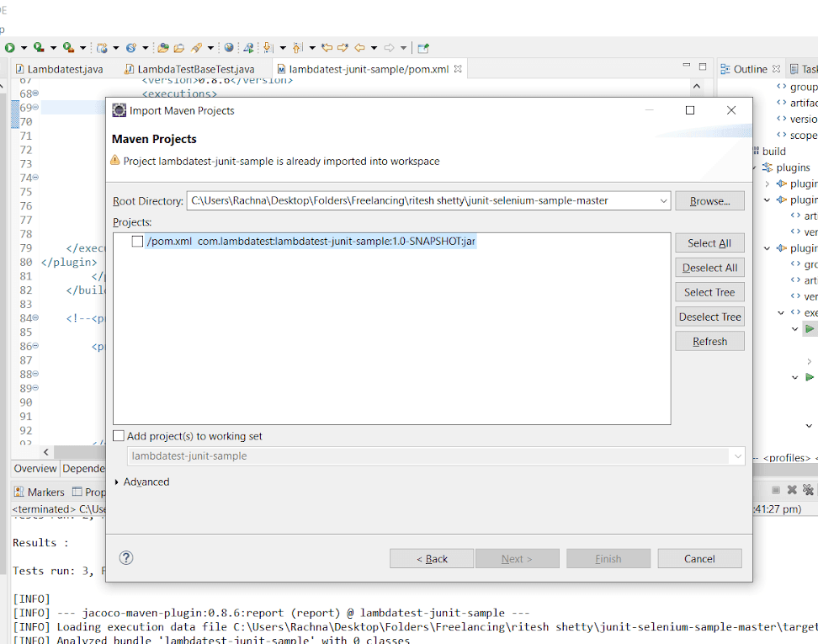Expand the Advanced section
Viewport: 818px width, 644px height.
[117, 482]
